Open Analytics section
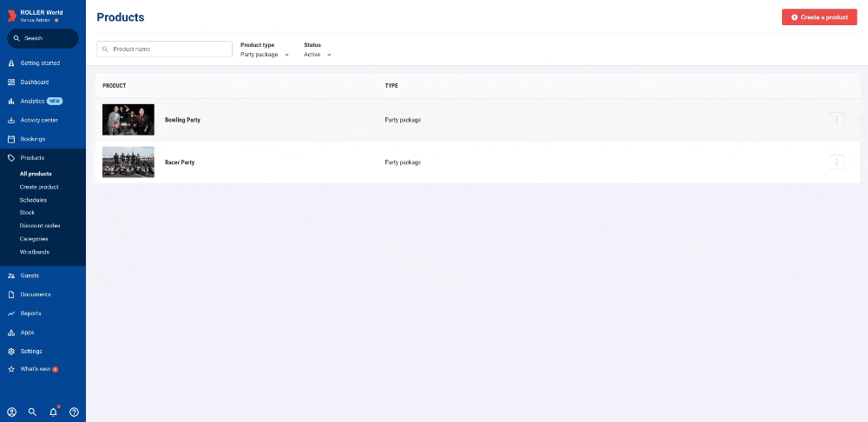Screen dimensions: 868x422 (x=32, y=102)
